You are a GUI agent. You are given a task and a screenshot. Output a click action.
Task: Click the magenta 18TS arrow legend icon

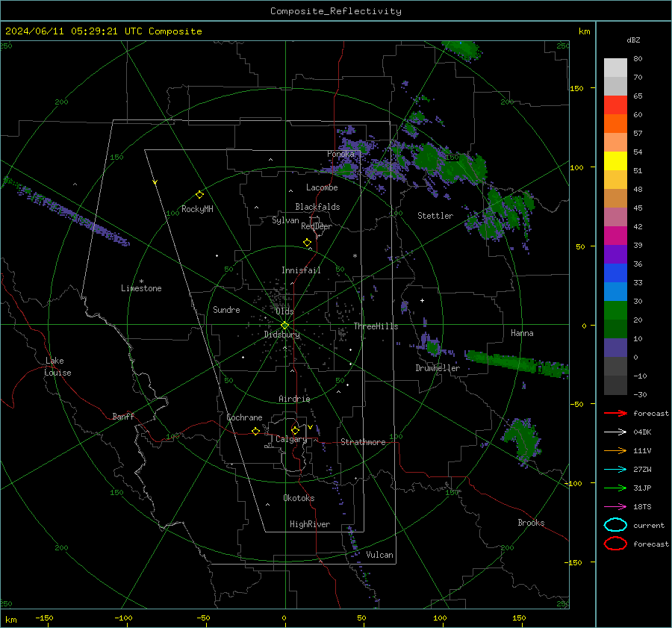click(x=615, y=507)
